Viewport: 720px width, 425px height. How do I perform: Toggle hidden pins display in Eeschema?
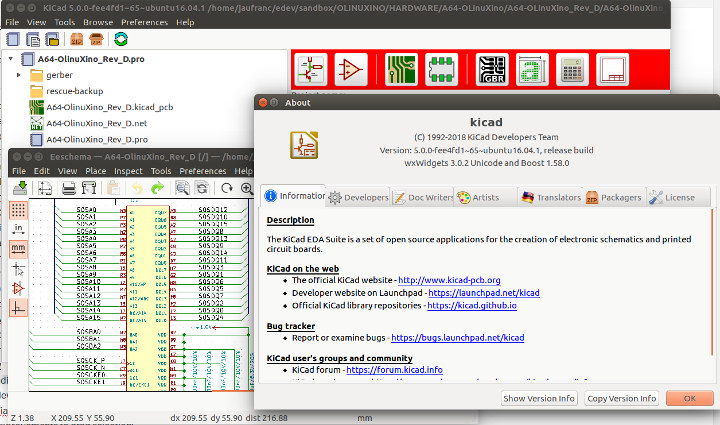point(18,289)
